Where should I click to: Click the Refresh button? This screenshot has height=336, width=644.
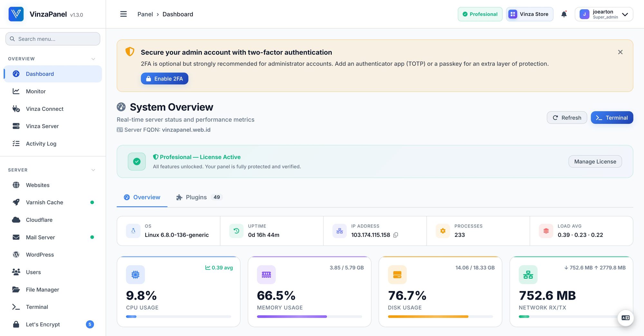click(567, 117)
